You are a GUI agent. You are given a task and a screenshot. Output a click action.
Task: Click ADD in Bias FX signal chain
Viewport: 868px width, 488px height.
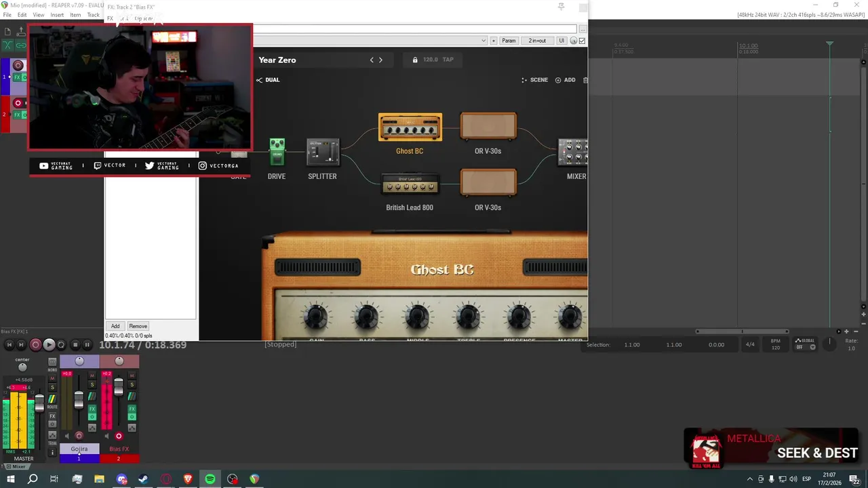565,80
